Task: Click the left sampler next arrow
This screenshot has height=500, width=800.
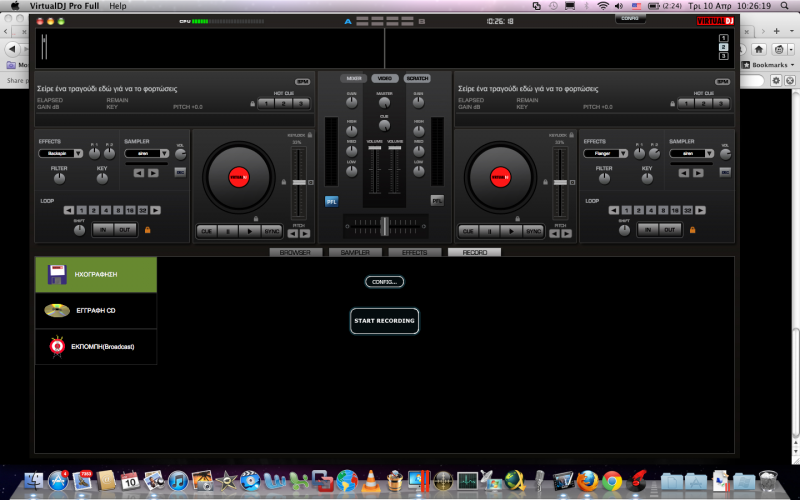Action: coord(153,173)
